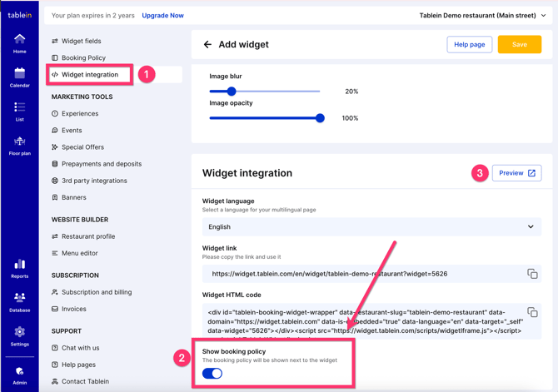558x392 pixels.
Task: Click the Image opacity slider handle
Action: click(320, 118)
